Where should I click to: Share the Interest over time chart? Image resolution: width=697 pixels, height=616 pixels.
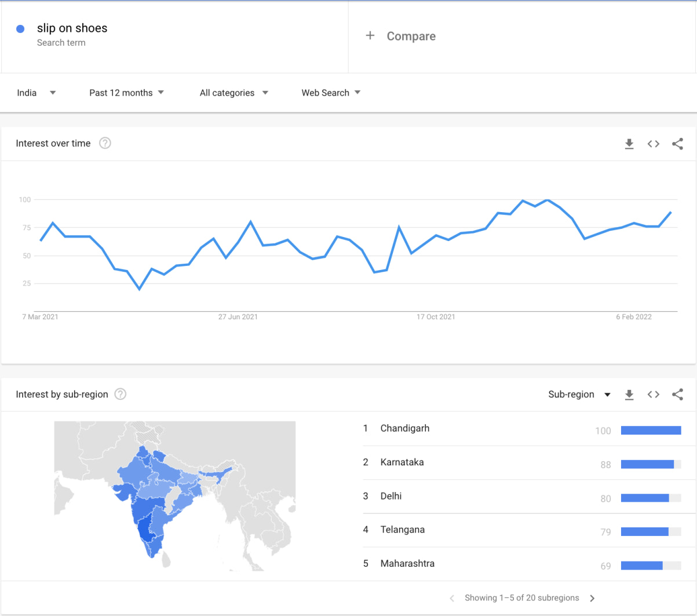(677, 144)
